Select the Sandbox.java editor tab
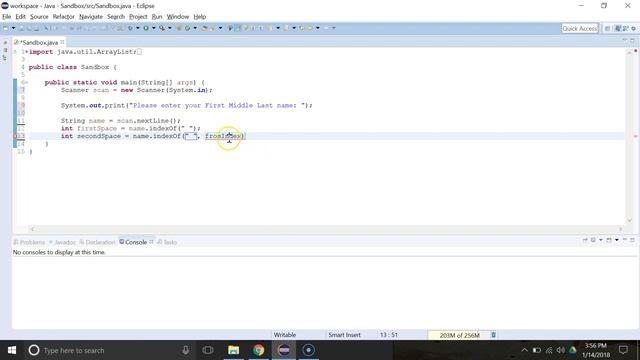The width and height of the screenshot is (640, 360). [39, 42]
